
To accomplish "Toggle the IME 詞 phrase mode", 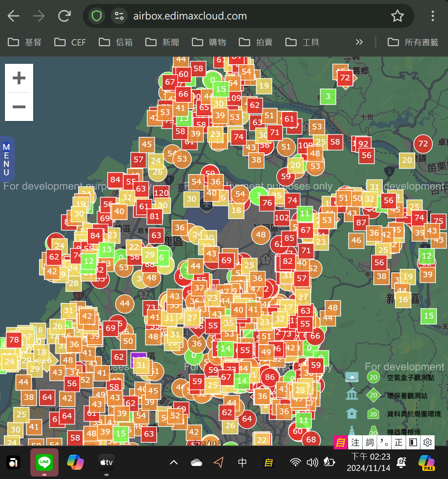I will coord(370,442).
